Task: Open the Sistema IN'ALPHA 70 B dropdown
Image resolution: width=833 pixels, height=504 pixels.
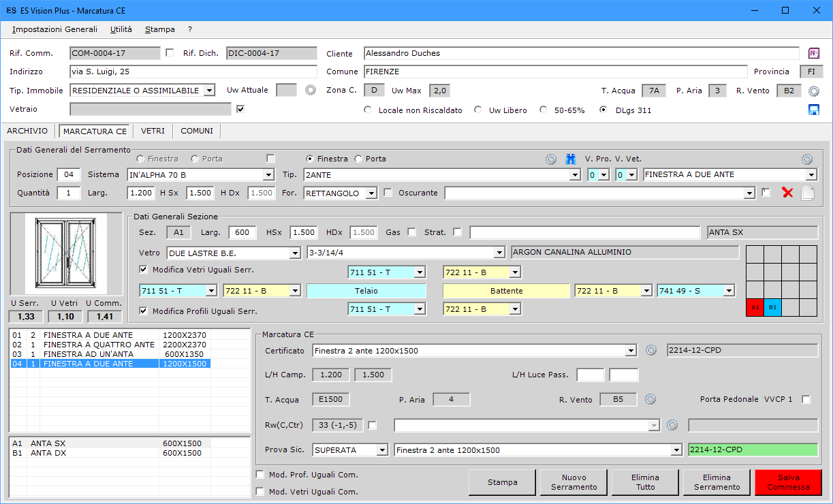Action: tap(268, 175)
